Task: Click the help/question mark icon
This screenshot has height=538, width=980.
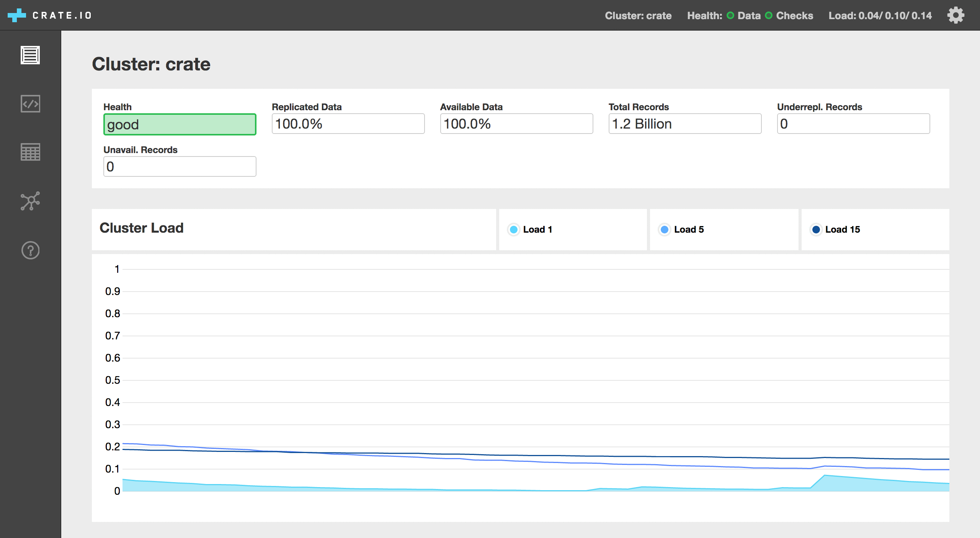Action: pyautogui.click(x=31, y=250)
